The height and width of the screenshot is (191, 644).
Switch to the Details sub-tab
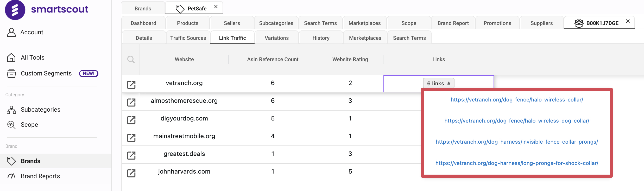[144, 38]
